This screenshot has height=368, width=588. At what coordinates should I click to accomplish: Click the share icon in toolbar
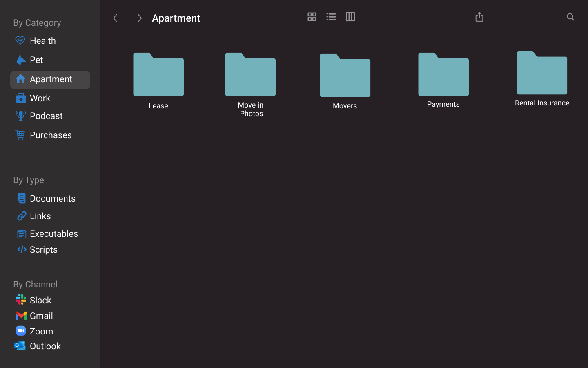pyautogui.click(x=479, y=17)
